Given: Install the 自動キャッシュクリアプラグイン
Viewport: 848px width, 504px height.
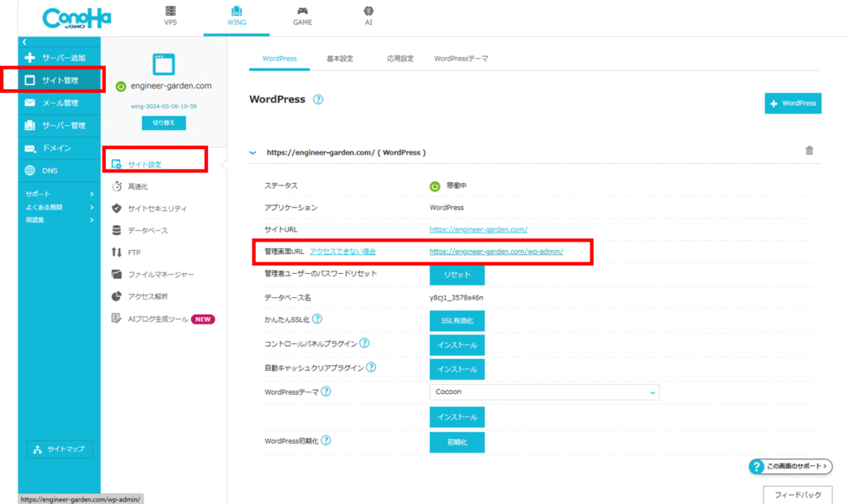Looking at the screenshot, I should [x=457, y=369].
